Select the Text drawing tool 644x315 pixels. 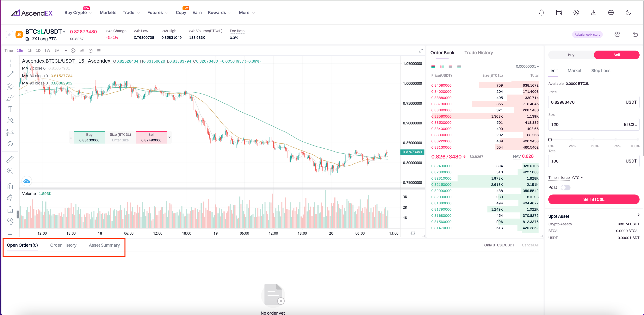click(10, 109)
